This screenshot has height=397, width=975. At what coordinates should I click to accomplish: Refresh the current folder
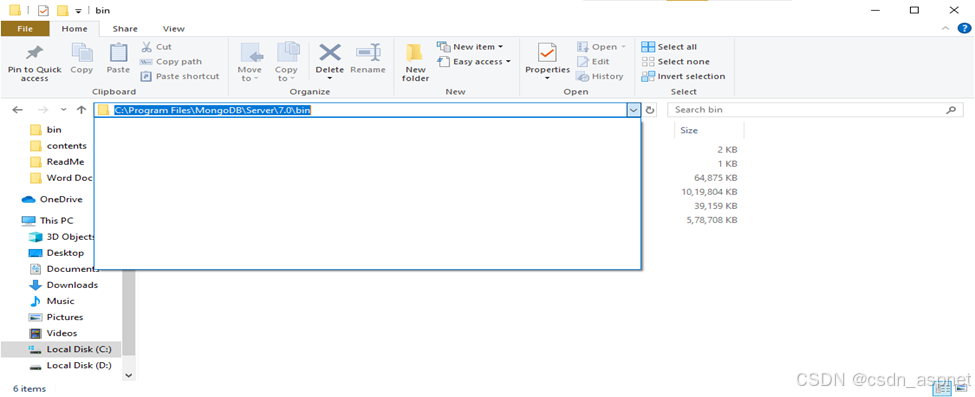coord(650,110)
